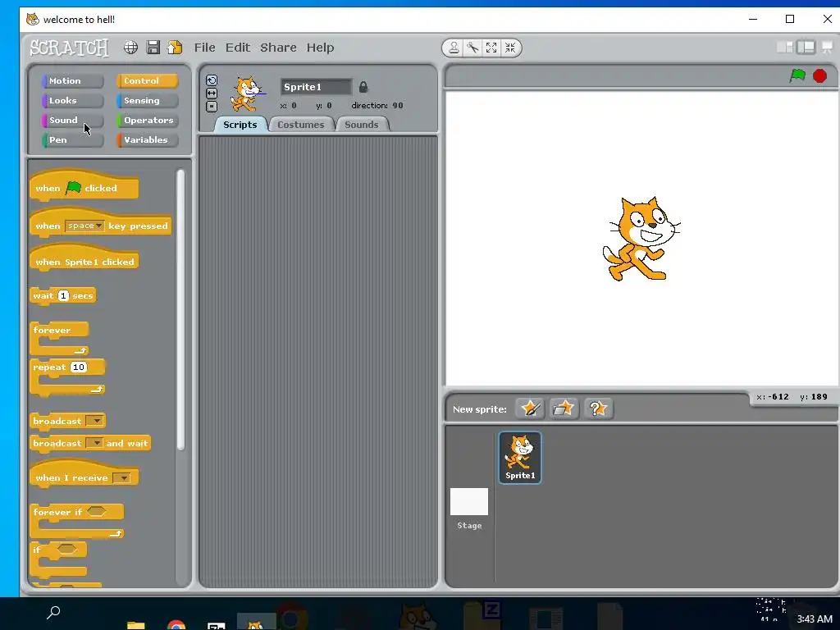Viewport: 840px width, 630px height.
Task: Click the green flag to start
Action: (797, 75)
